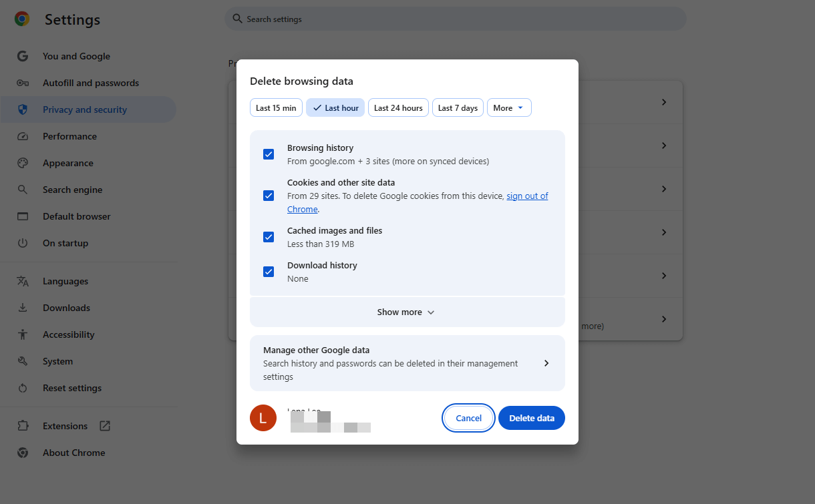Screen dimensions: 815x504
Task: Uncheck the Browsing history checkbox
Action: coord(268,154)
